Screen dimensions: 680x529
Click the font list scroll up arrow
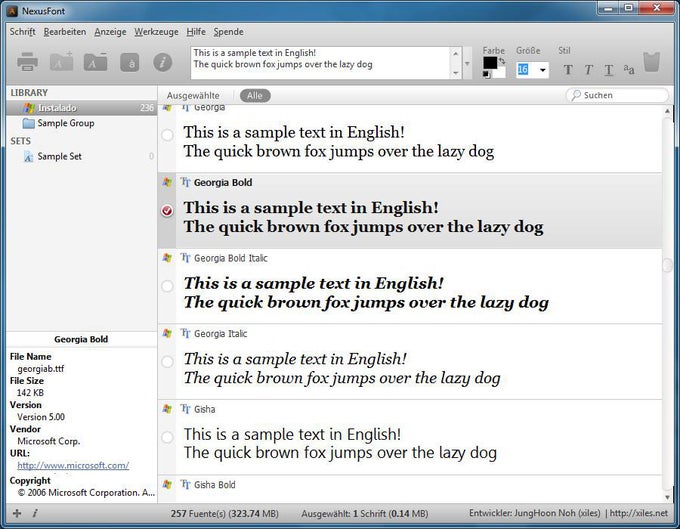pos(667,111)
